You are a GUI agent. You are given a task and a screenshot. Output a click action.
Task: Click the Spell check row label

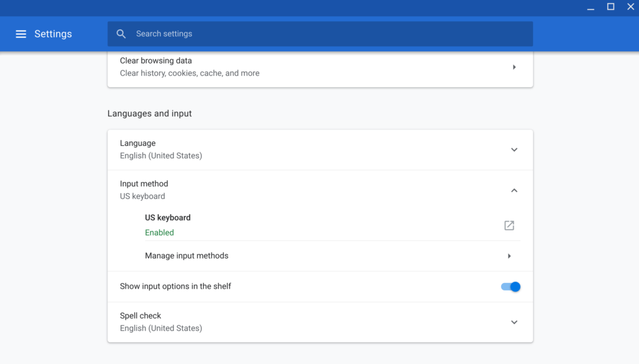(140, 316)
